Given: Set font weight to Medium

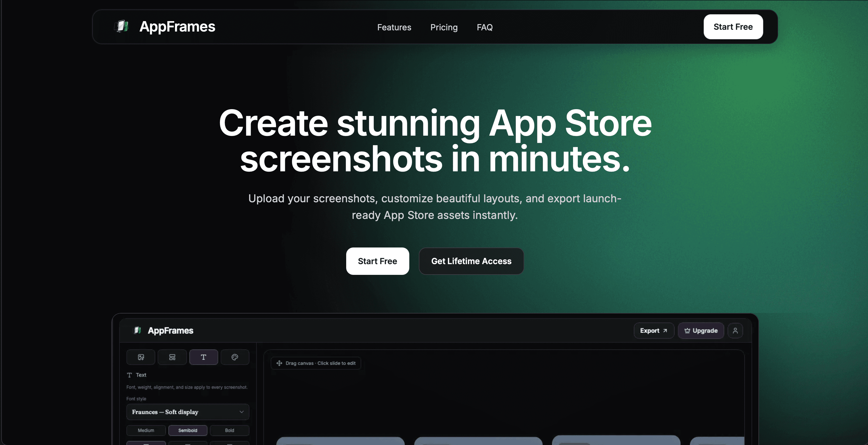Looking at the screenshot, I should (x=146, y=430).
